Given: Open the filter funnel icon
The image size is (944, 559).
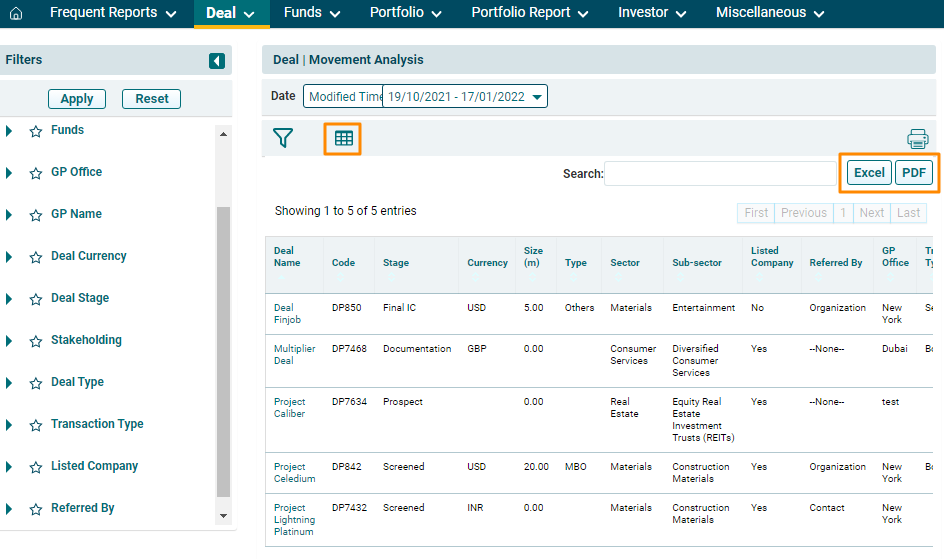Looking at the screenshot, I should click(x=283, y=138).
